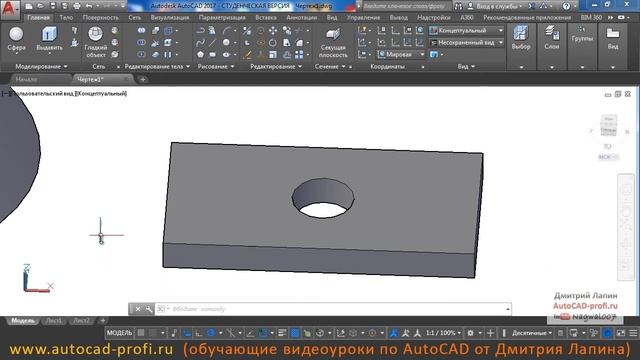
Task: Click the solid Intersect icon
Action: [141, 54]
